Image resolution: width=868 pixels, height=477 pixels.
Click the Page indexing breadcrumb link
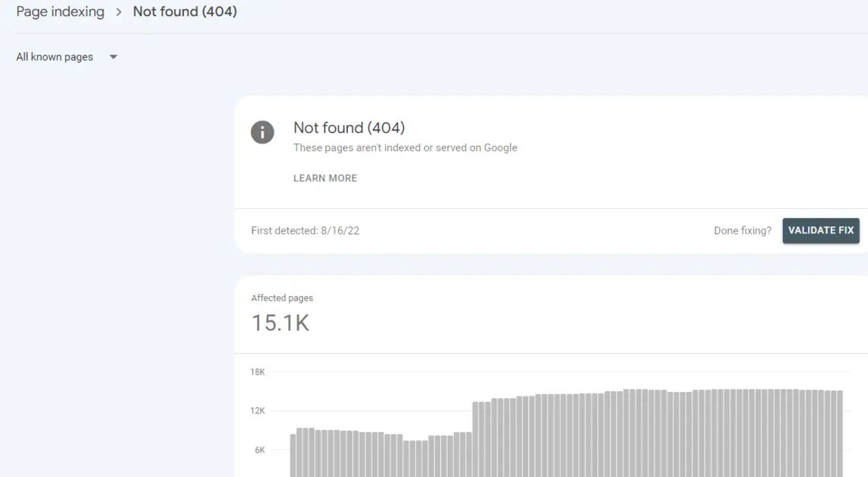[x=60, y=12]
